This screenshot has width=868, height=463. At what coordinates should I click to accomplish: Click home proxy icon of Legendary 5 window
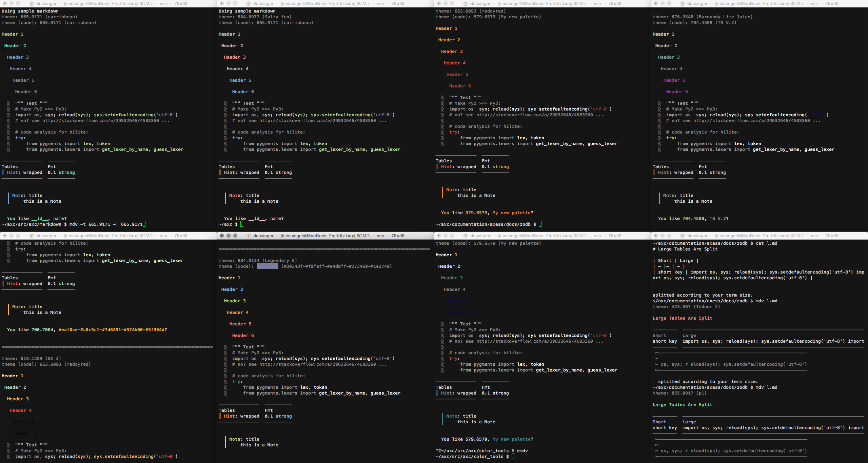click(x=249, y=236)
